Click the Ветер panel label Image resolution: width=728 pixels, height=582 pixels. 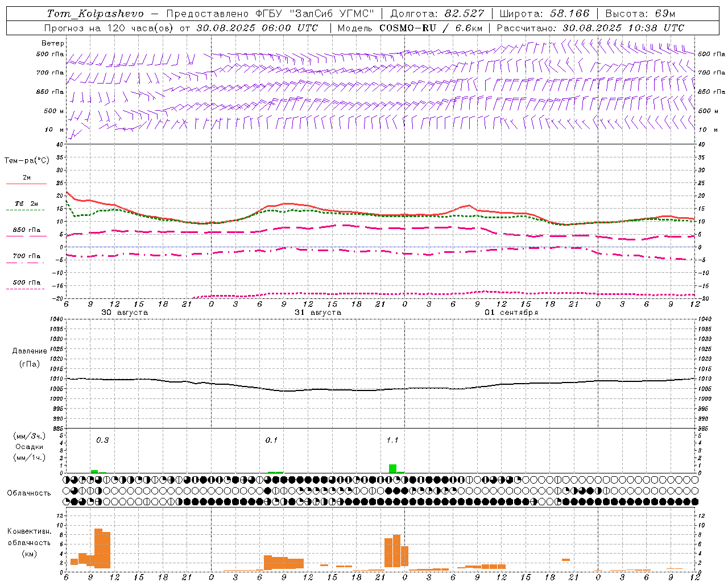click(x=53, y=43)
